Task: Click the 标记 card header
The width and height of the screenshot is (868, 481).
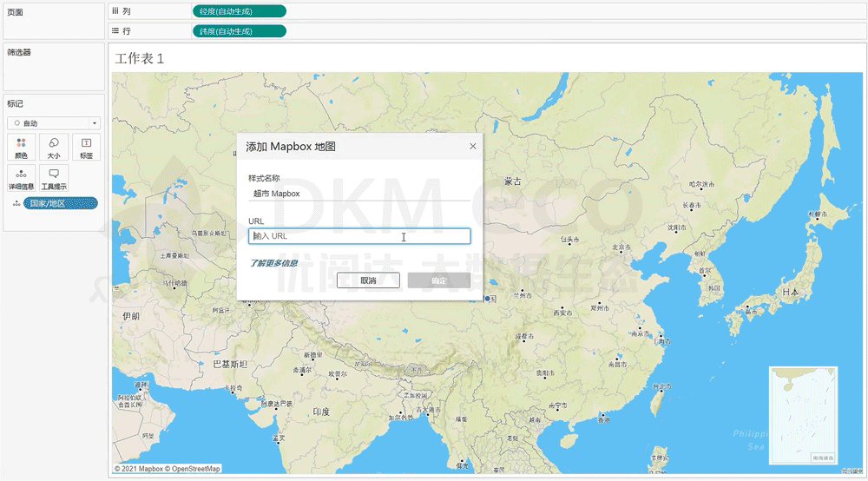Action: coord(15,103)
